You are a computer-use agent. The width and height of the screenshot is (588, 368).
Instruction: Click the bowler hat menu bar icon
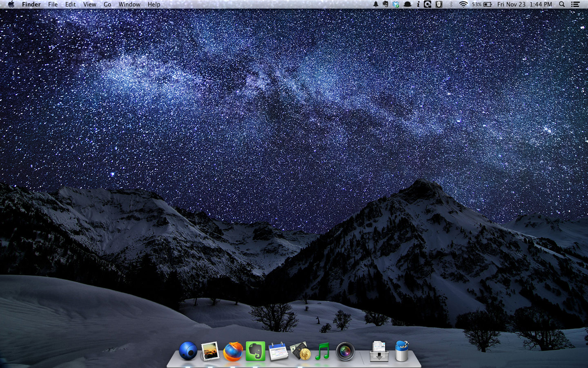408,4
